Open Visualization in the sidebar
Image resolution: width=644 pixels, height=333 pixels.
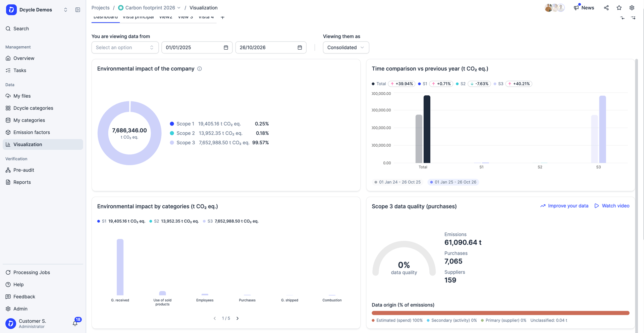click(x=43, y=144)
